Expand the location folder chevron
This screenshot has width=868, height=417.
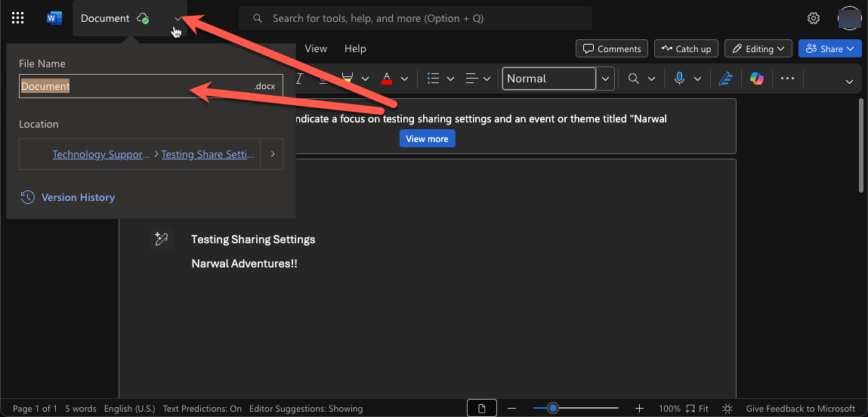(272, 154)
